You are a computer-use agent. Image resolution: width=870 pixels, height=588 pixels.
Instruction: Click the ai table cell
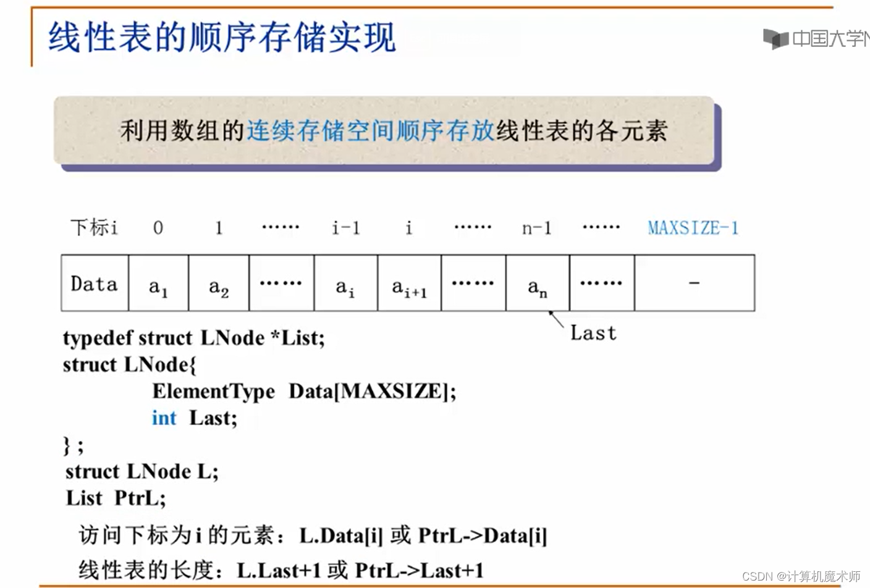click(x=346, y=283)
